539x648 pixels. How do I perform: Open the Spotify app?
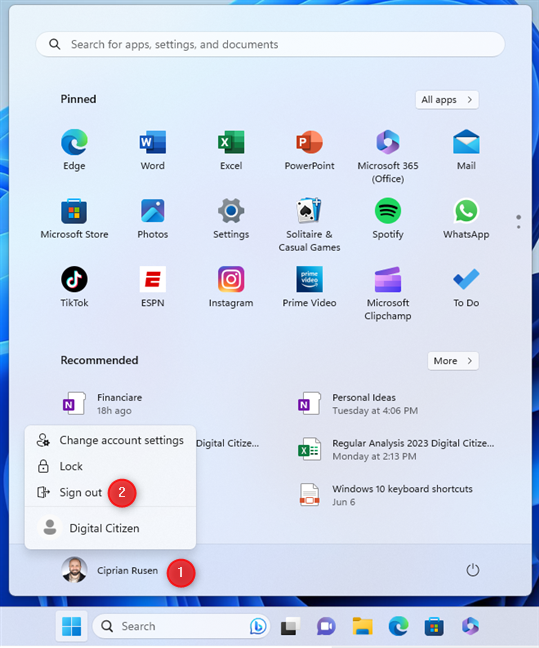tap(388, 218)
